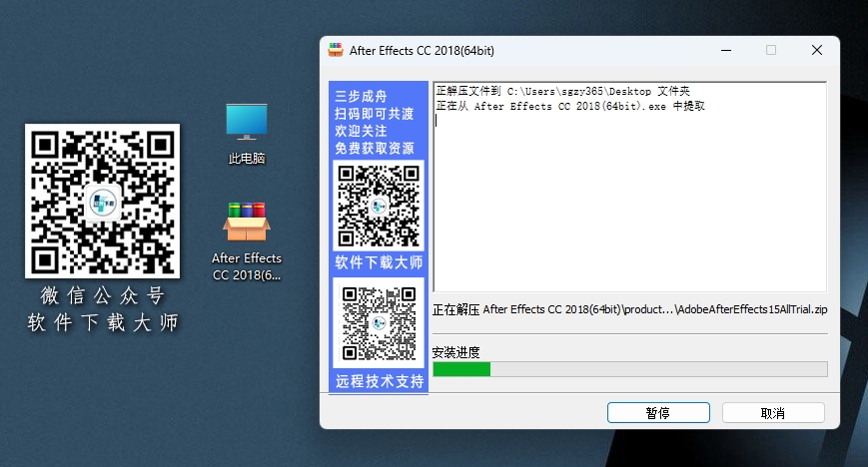Screen dimensions: 868x467
Task: Click the 安装进度 label
Action: pos(455,352)
